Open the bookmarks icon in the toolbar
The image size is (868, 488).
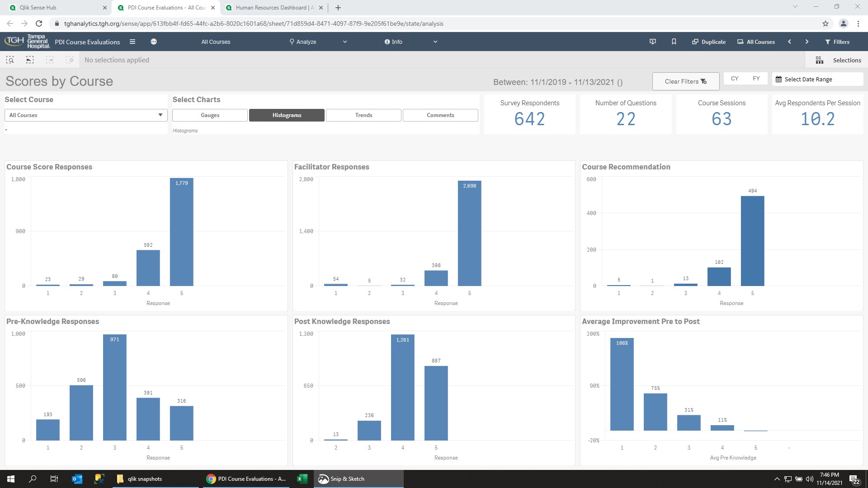674,41
